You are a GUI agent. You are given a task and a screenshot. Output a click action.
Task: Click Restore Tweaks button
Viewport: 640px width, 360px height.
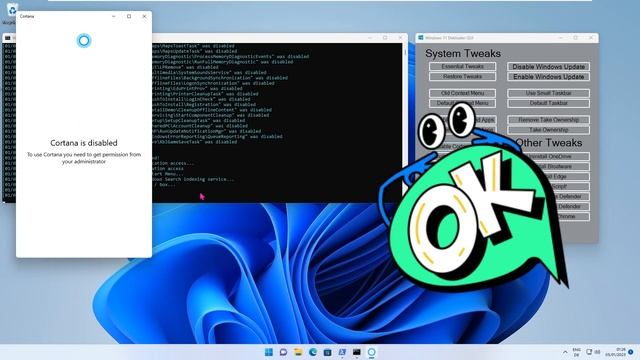(x=462, y=76)
